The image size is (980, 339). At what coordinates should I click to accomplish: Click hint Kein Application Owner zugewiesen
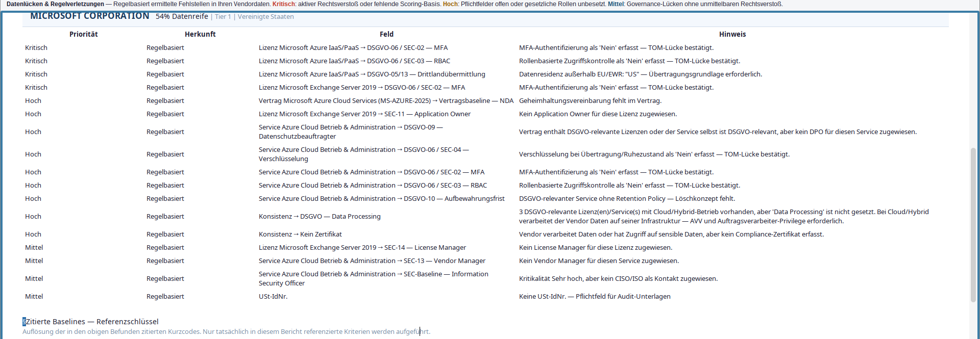pyautogui.click(x=598, y=114)
